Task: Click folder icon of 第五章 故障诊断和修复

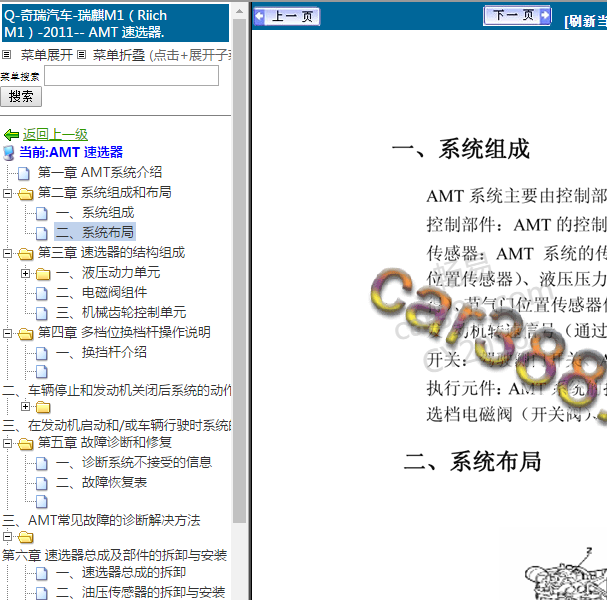Action: point(26,443)
